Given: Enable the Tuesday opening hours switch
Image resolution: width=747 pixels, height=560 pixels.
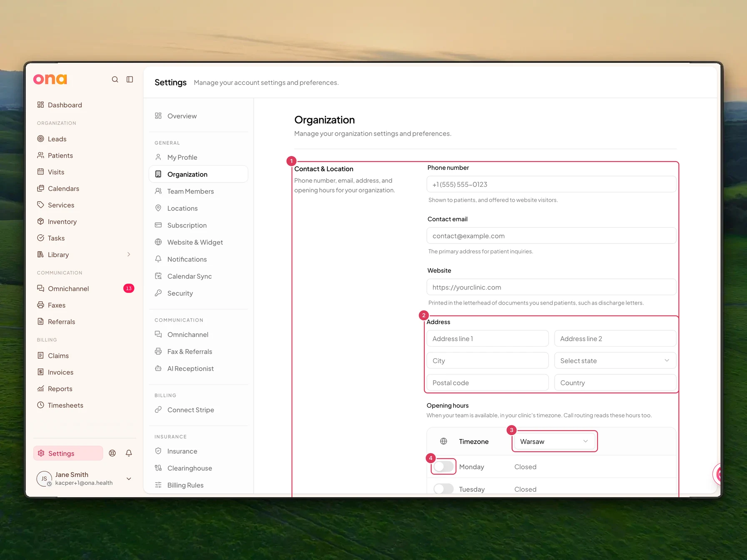Looking at the screenshot, I should click(x=443, y=489).
